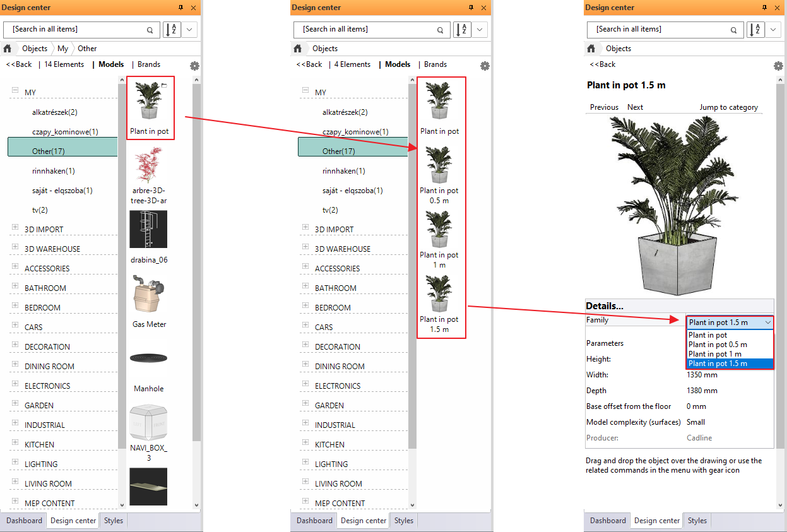Switch to Brands view in the 14 Elements panel
The image size is (787, 532).
click(x=149, y=64)
